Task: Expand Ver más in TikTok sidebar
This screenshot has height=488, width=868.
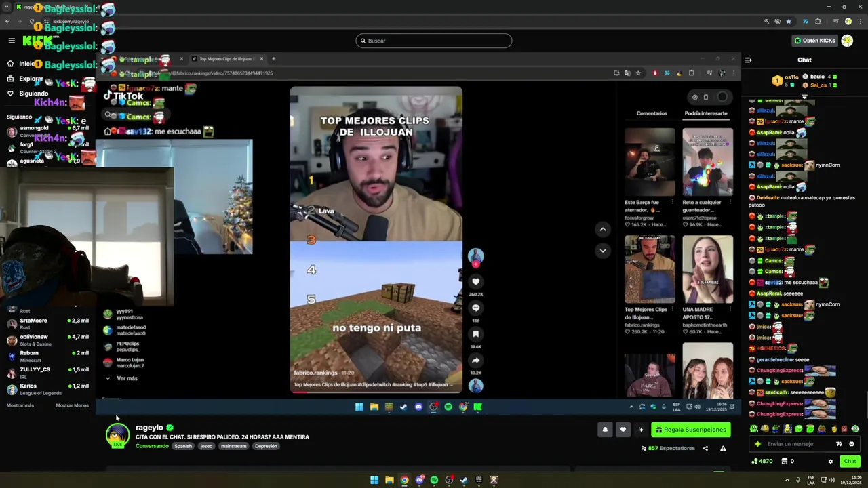Action: click(121, 378)
